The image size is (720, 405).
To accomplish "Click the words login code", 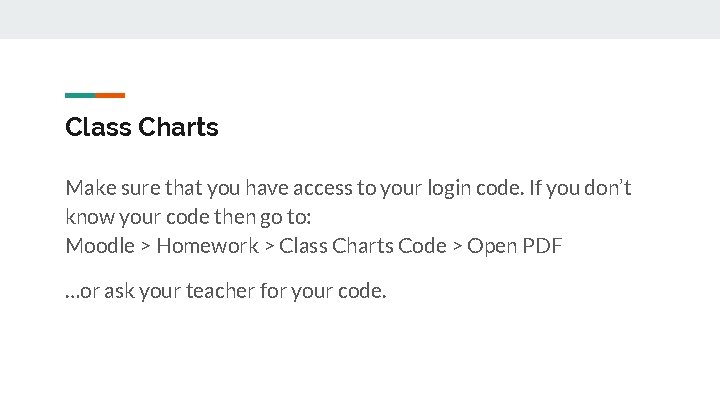I will pos(476,189).
